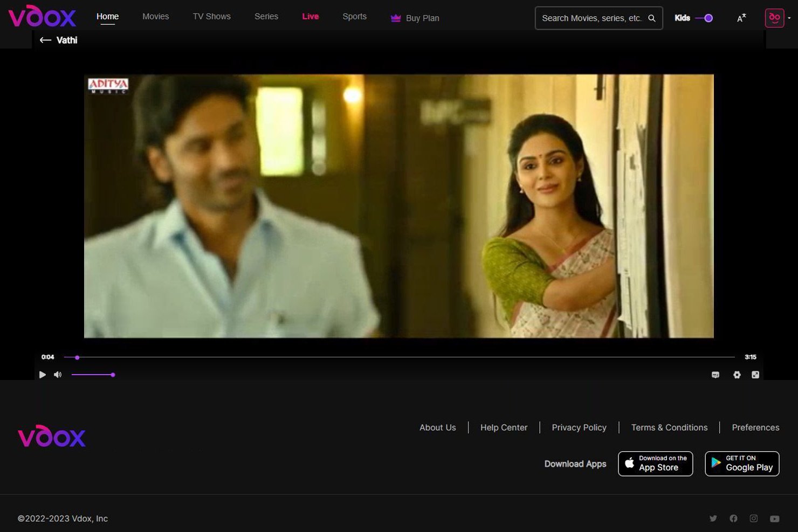This screenshot has width=798, height=532.
Task: Open the user profile avatar icon
Action: point(774,18)
